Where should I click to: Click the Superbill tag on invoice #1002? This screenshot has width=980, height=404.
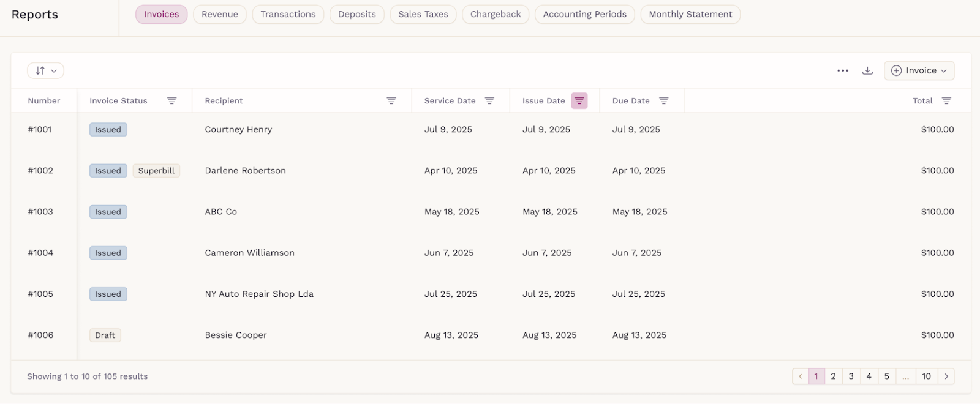pos(156,171)
